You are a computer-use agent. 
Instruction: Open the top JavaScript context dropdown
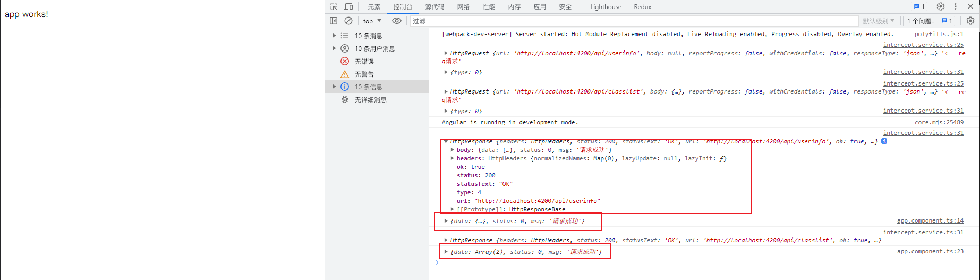tap(372, 21)
